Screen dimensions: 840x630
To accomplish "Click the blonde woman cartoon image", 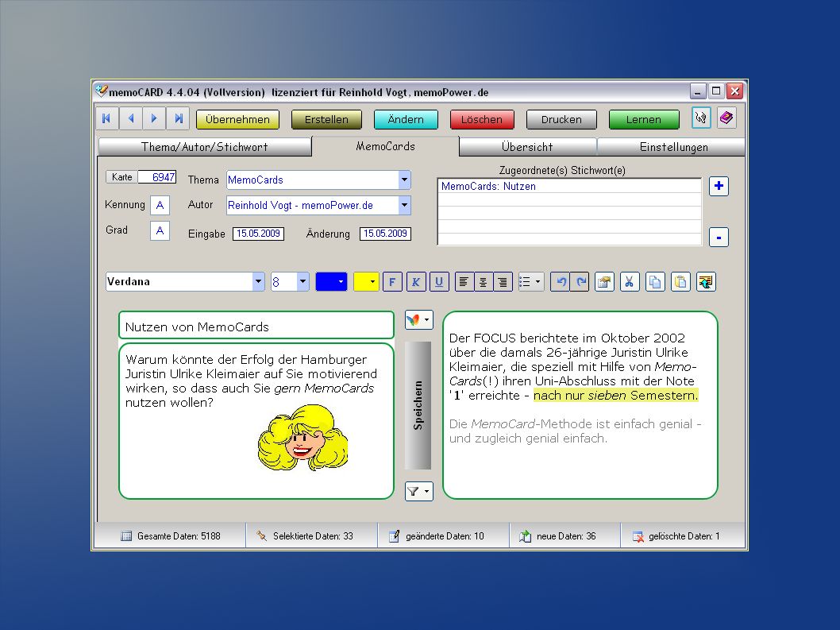I will [303, 438].
